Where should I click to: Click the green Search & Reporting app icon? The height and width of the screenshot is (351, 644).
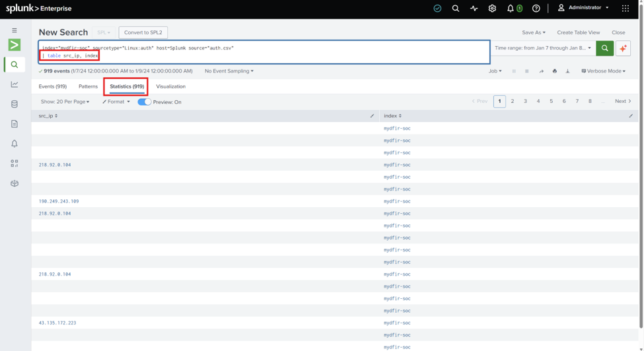[x=15, y=45]
